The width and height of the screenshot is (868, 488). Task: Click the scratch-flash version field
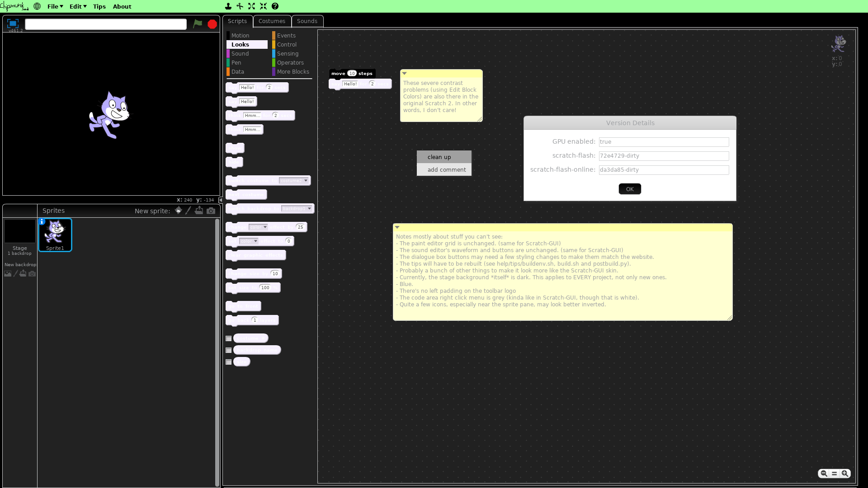(x=664, y=156)
